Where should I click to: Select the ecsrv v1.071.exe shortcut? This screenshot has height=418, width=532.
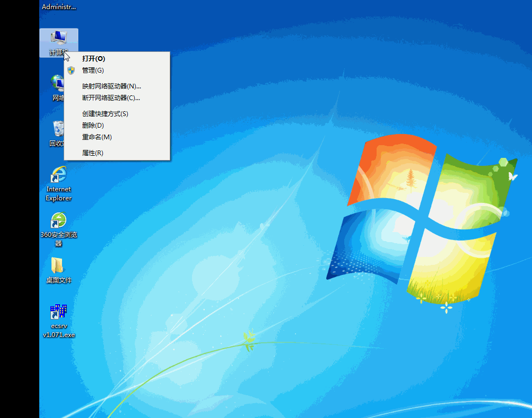click(x=59, y=321)
